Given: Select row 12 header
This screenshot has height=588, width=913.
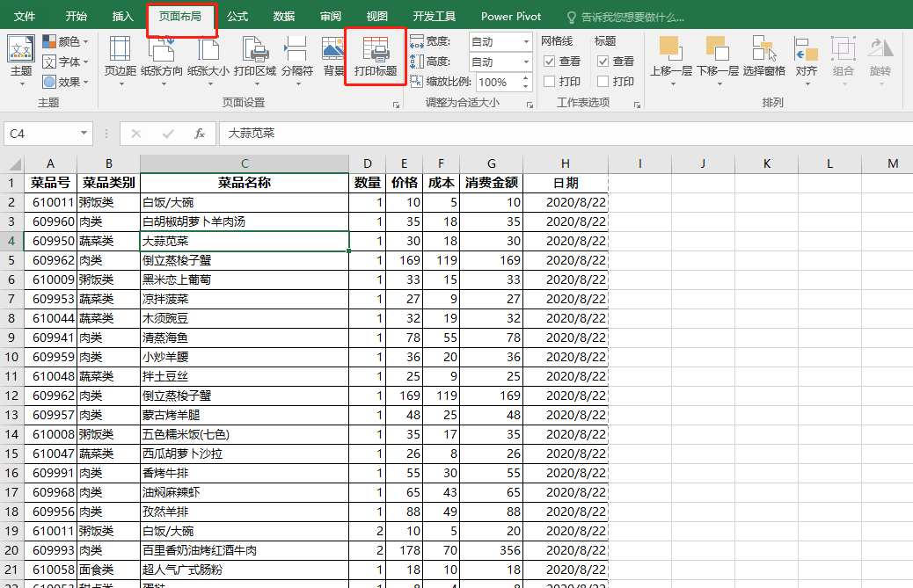Looking at the screenshot, I should 11,396.
